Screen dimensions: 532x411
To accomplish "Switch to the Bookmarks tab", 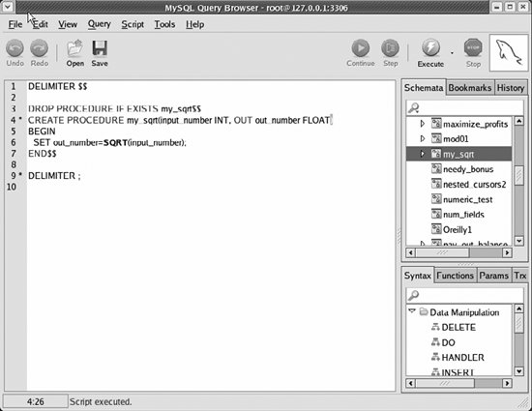I will point(470,88).
